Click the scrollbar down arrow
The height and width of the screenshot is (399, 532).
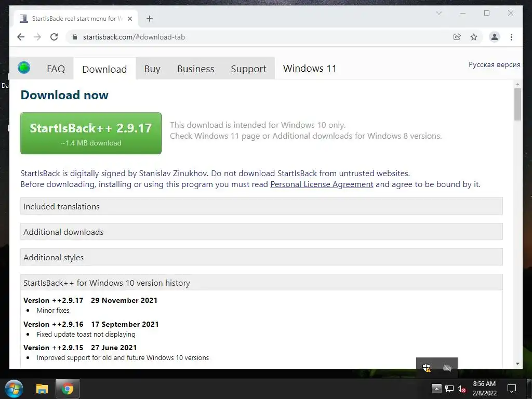click(517, 364)
